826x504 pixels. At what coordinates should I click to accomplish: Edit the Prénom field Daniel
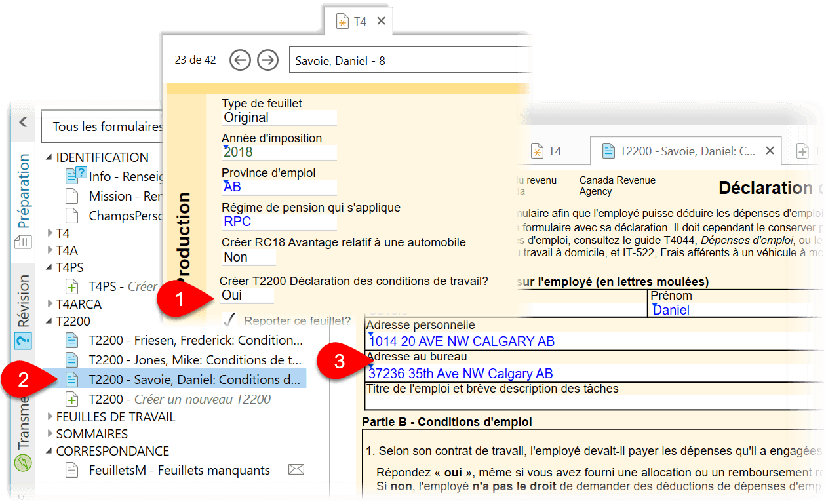[736, 310]
